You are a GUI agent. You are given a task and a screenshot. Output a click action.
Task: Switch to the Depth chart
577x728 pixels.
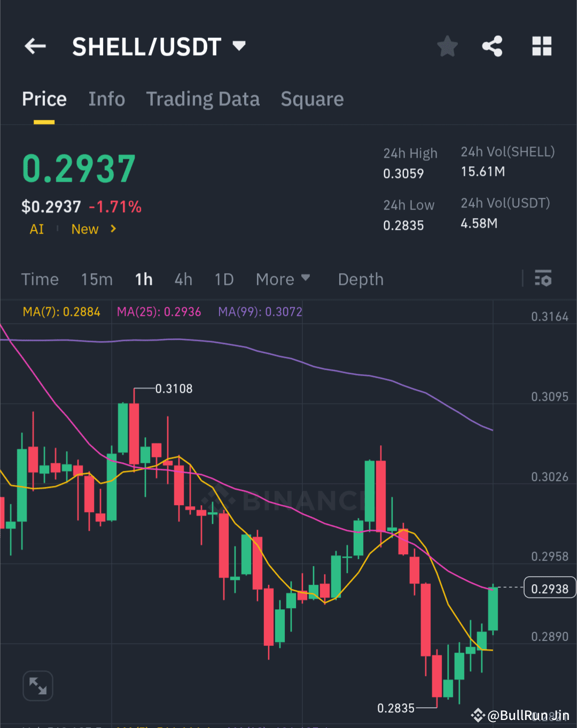point(361,280)
